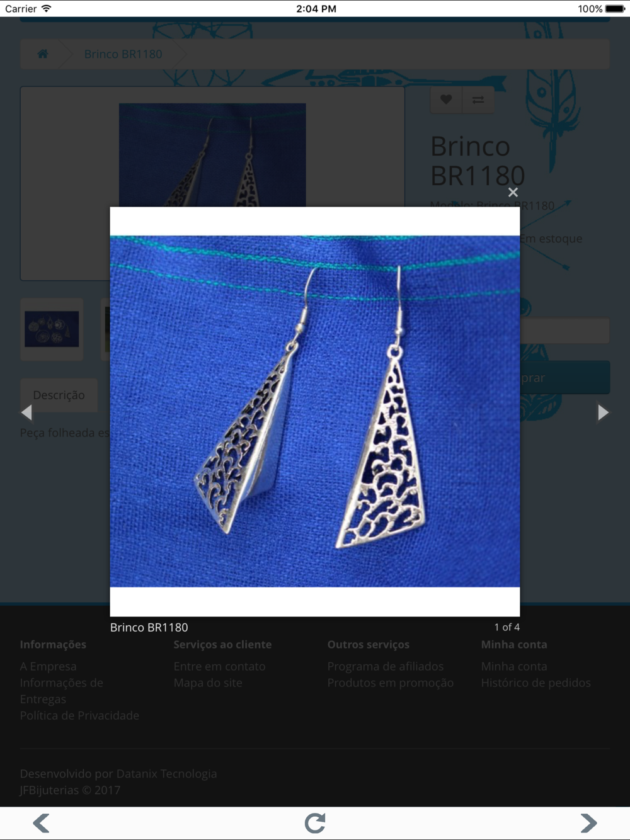Go to home via house icon
630x840 pixels.
point(43,54)
